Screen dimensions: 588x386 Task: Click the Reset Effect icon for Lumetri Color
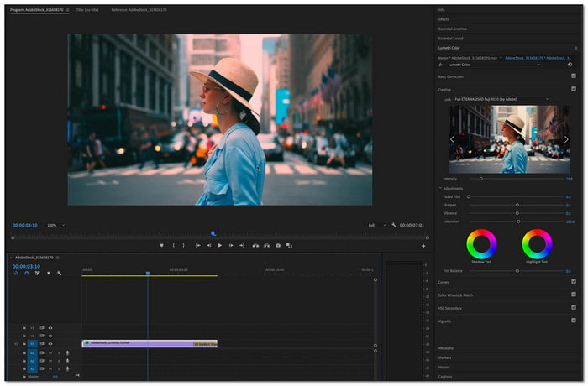click(x=570, y=65)
